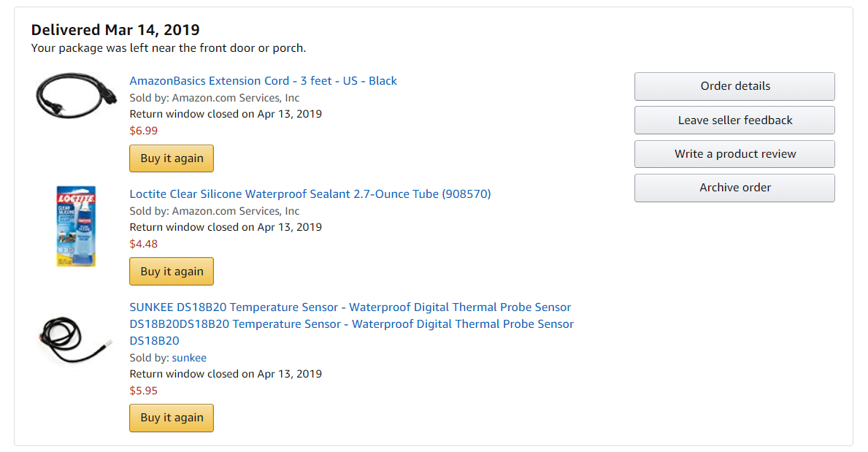Click the $4.48 price of Loctite sealant
The height and width of the screenshot is (452, 868).
point(143,244)
